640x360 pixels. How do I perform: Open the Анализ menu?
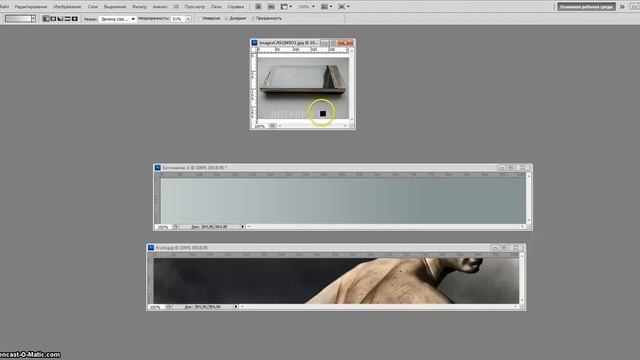tap(160, 7)
